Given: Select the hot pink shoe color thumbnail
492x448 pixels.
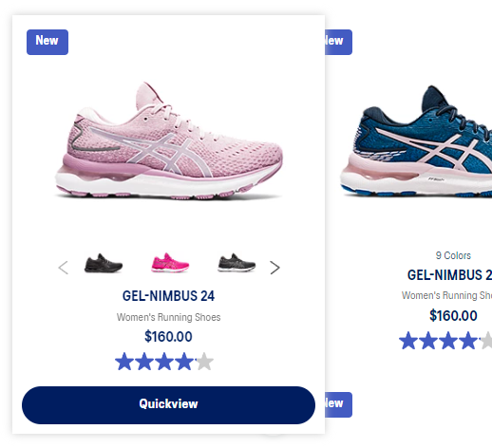Looking at the screenshot, I should 170,263.
